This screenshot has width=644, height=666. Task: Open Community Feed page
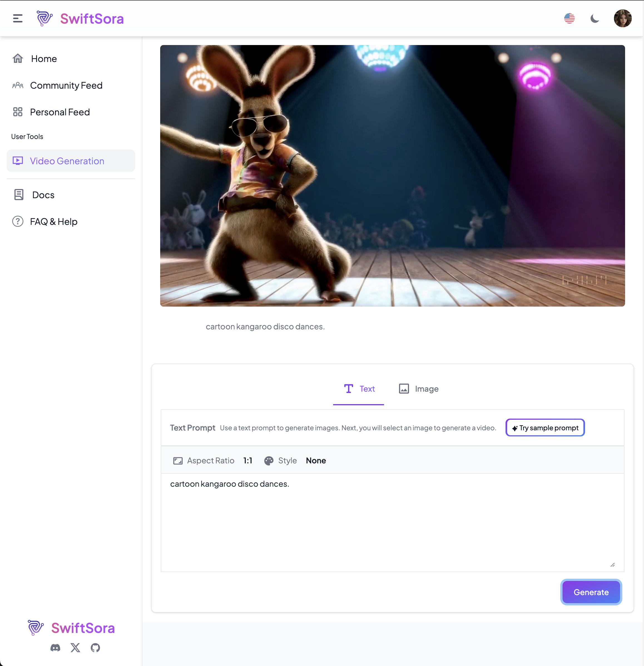(x=66, y=85)
